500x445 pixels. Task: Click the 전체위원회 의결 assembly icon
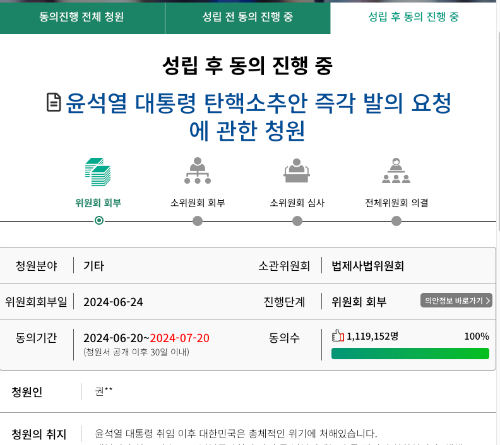point(396,171)
